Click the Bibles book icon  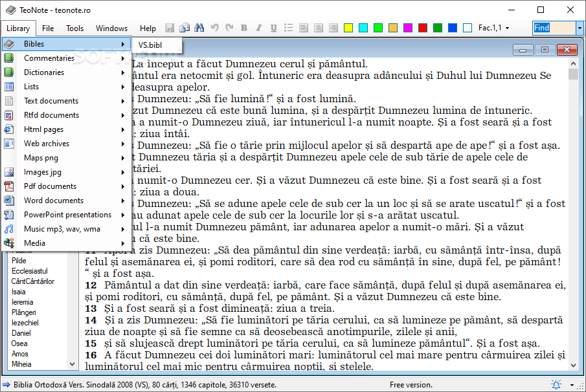coord(9,44)
